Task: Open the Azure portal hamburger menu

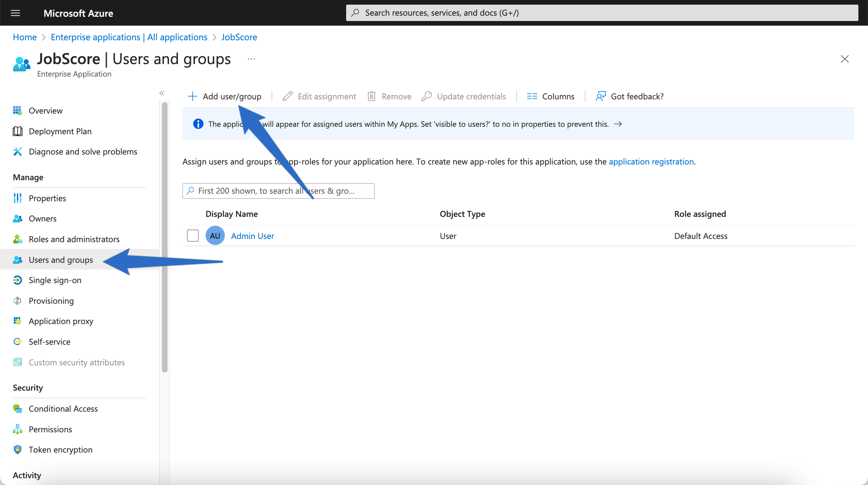Action: point(15,13)
